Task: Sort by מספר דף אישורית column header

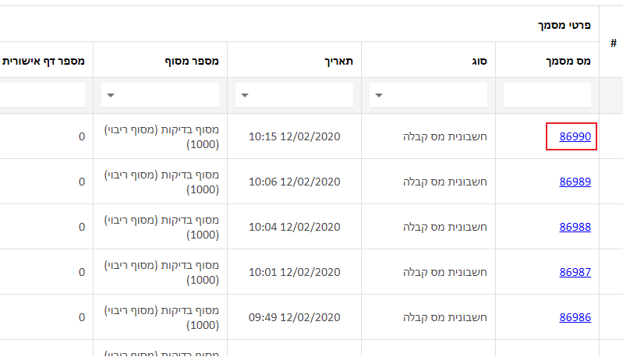Action: 44,61
